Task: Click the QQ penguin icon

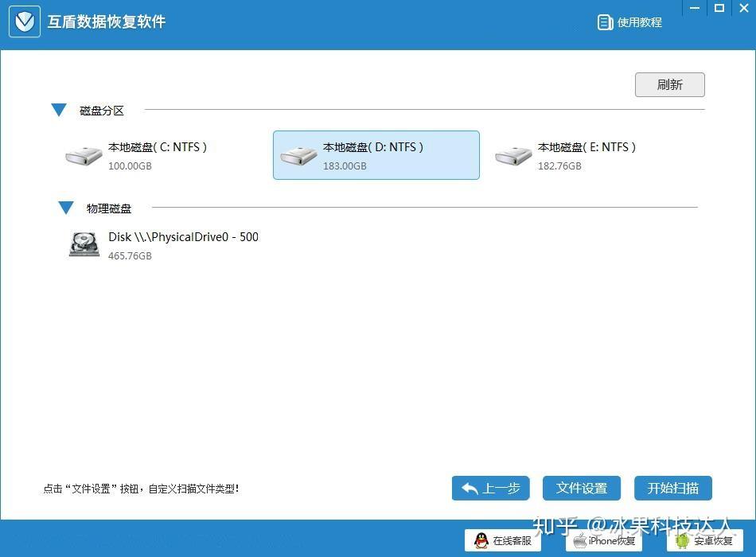Action: pyautogui.click(x=481, y=540)
